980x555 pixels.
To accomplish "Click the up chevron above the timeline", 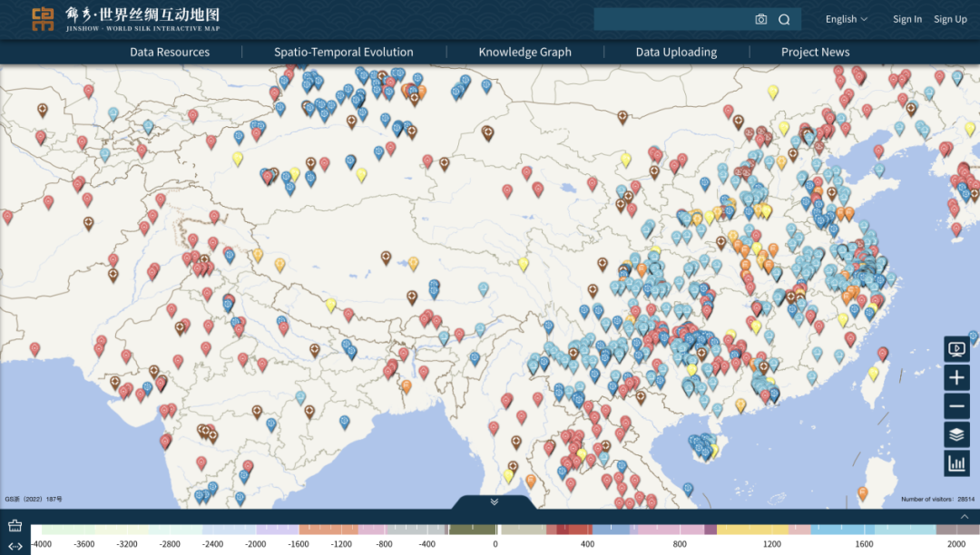I will (965, 516).
